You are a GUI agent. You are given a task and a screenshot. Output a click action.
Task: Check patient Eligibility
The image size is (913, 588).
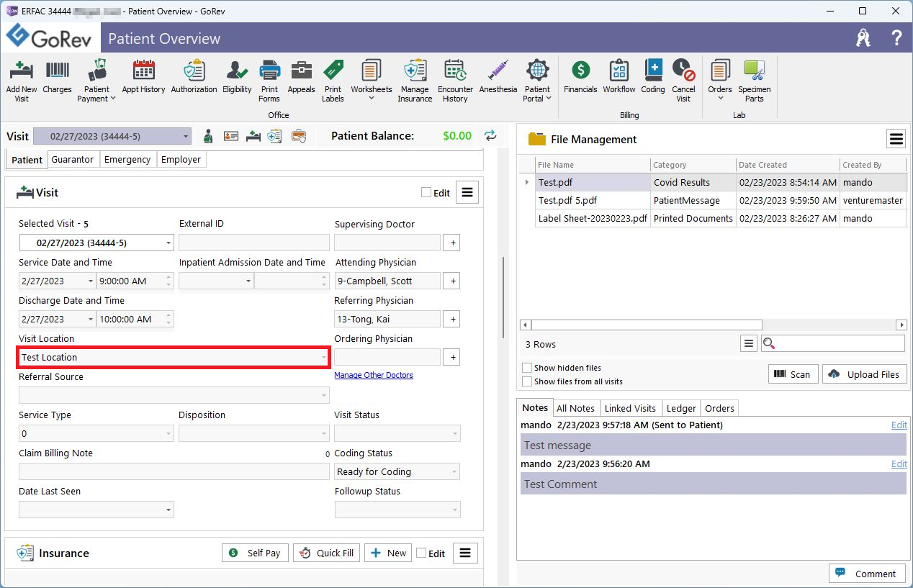(237, 77)
